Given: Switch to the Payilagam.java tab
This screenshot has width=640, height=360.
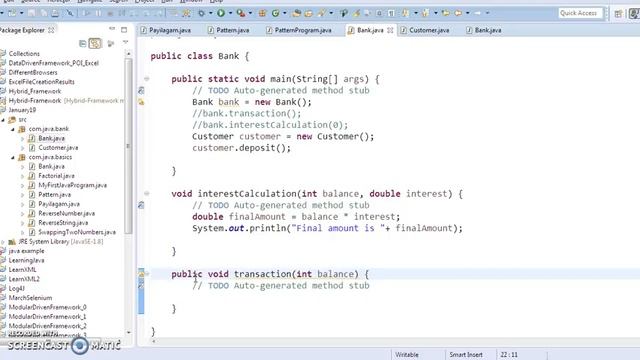Looking at the screenshot, I should click(x=165, y=30).
